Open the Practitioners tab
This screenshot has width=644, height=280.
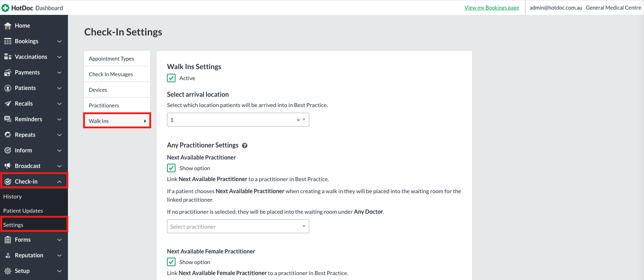(x=117, y=105)
